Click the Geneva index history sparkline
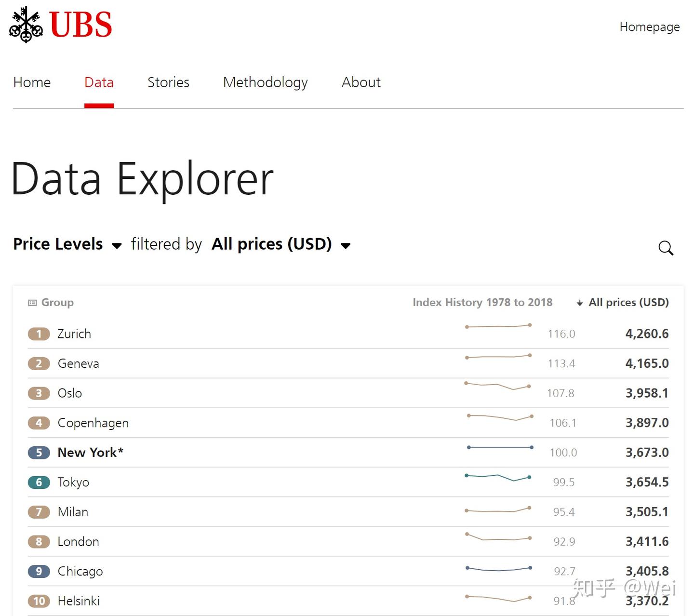Image resolution: width=694 pixels, height=616 pixels. [x=498, y=357]
